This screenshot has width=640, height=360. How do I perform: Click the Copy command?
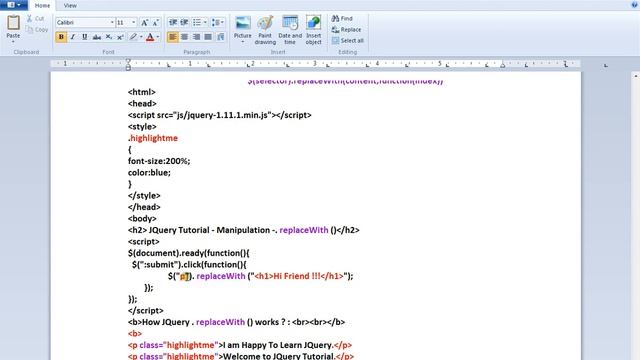click(37, 29)
